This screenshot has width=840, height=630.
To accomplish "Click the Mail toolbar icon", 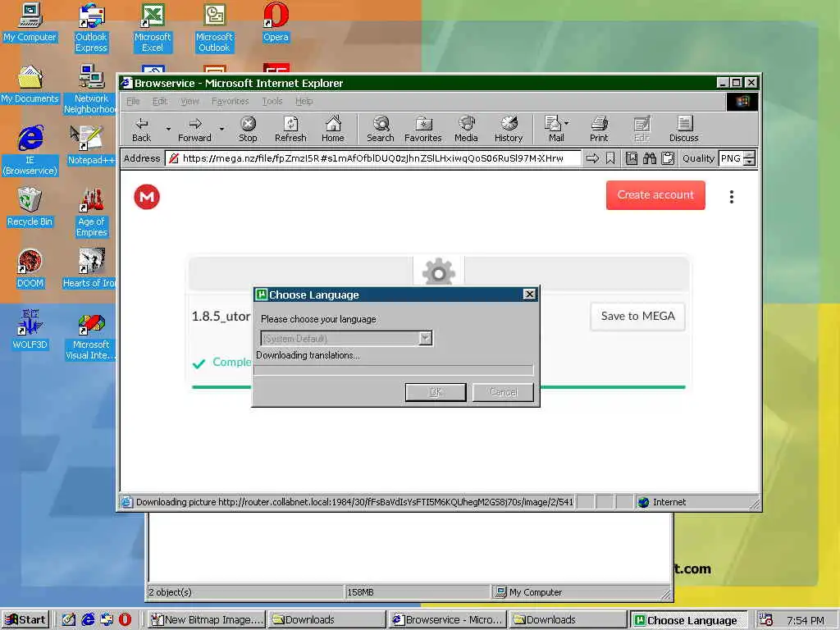I will pyautogui.click(x=554, y=129).
